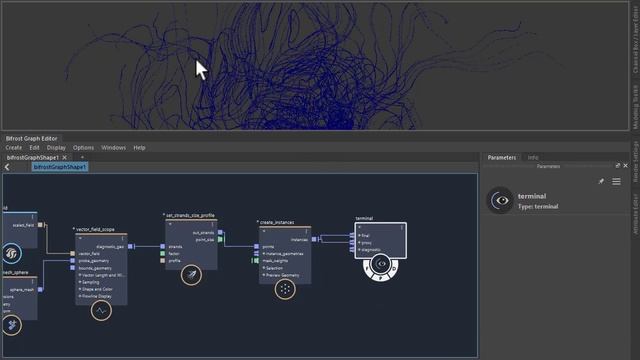Image resolution: width=640 pixels, height=360 pixels.
Task: Toggle the terminal's D (diagnostic) flag segment
Action: 394,269
